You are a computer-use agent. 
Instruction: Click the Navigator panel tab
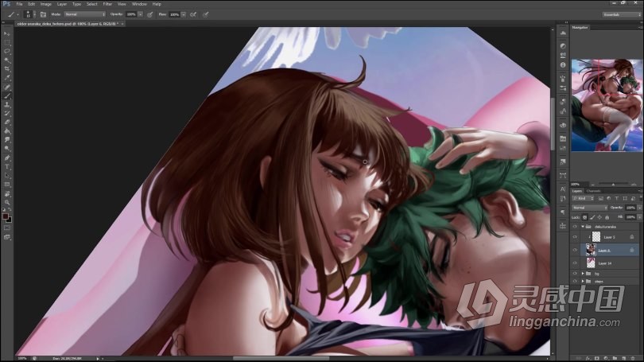point(580,28)
